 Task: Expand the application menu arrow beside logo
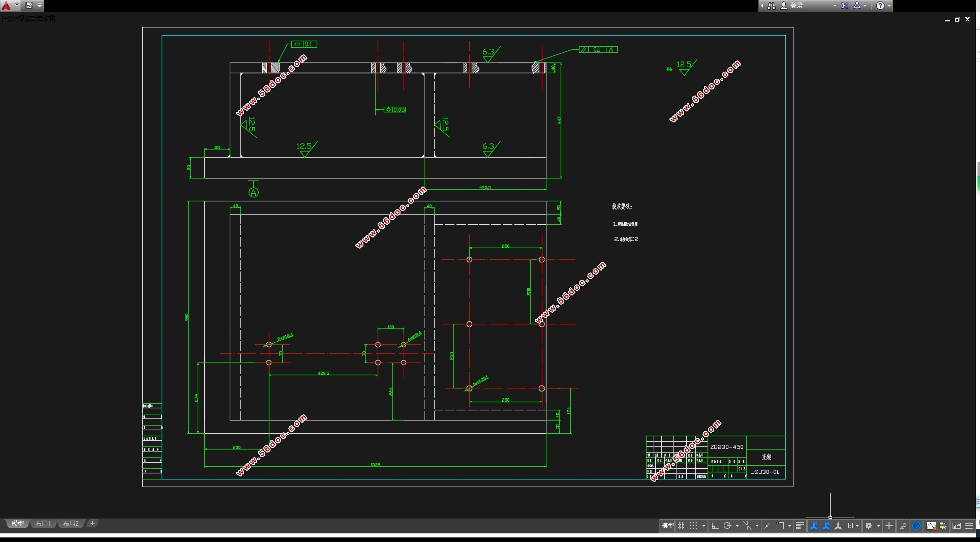point(17,5)
